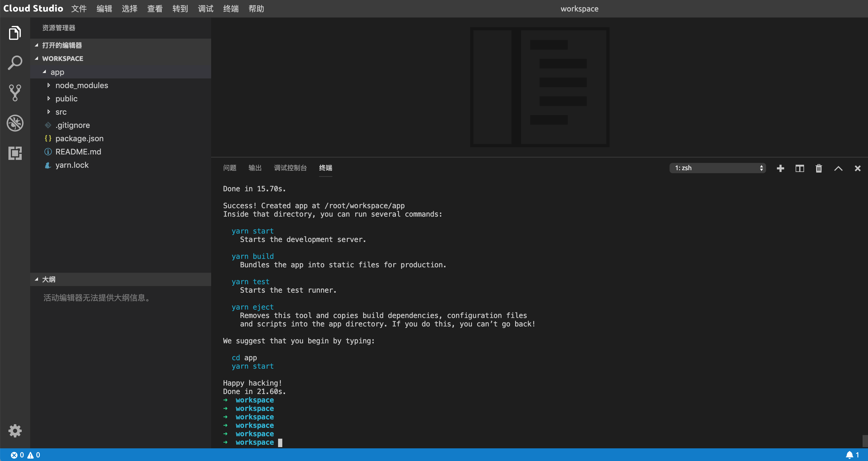868x461 pixels.
Task: Kill the terminal with trash icon
Action: point(819,168)
